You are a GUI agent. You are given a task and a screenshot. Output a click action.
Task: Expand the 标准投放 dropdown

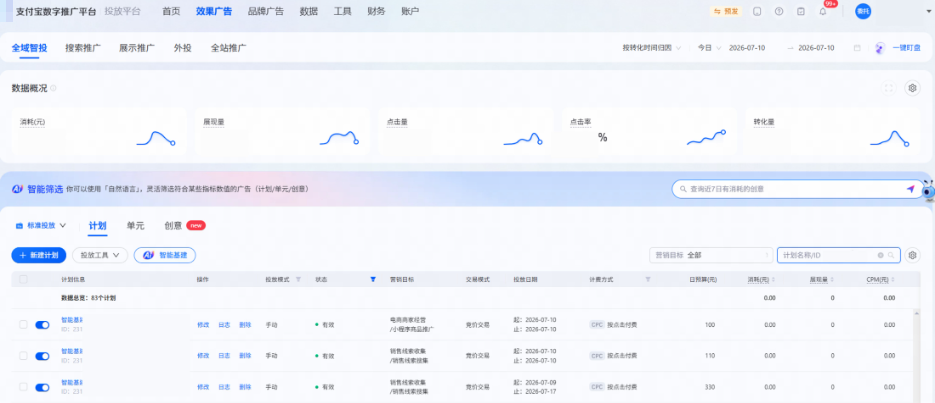coord(41,226)
